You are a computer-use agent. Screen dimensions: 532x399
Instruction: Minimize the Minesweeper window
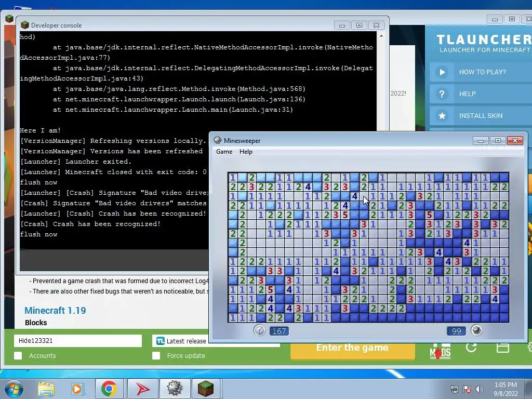pyautogui.click(x=481, y=140)
